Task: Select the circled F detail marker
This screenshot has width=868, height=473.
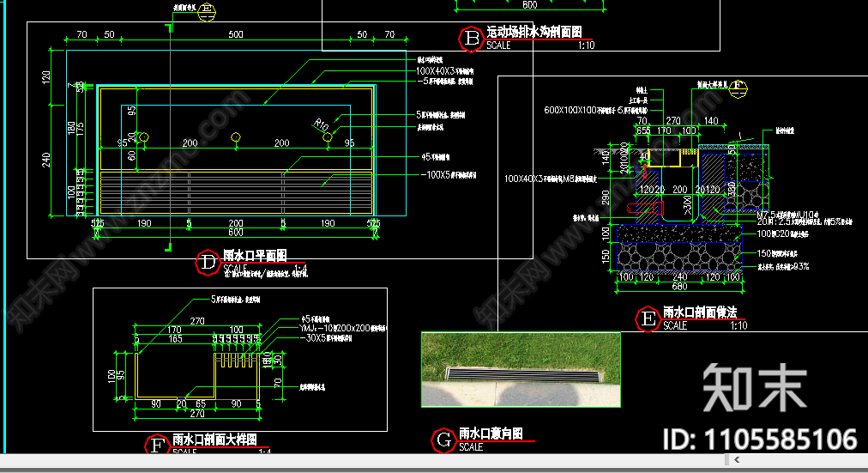Action: (x=157, y=445)
